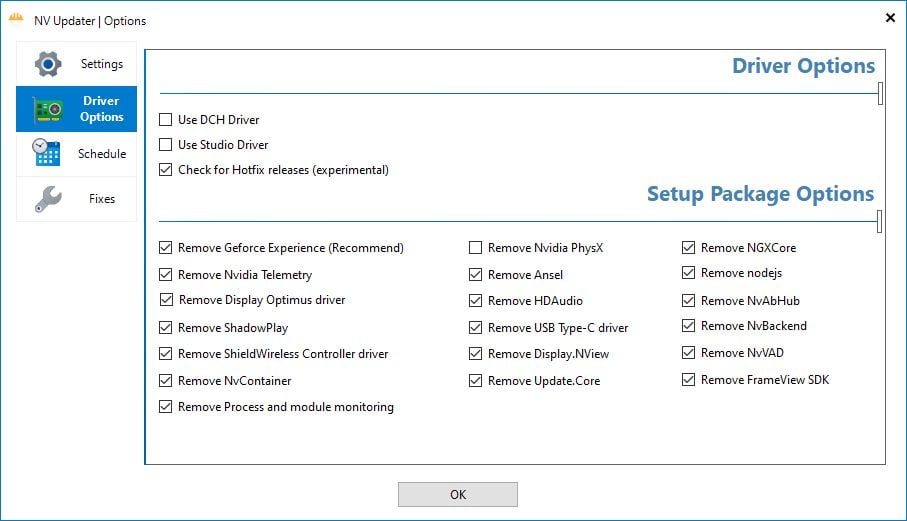Viewport: 907px width, 521px height.
Task: Click the Settings gear icon
Action: tap(48, 64)
